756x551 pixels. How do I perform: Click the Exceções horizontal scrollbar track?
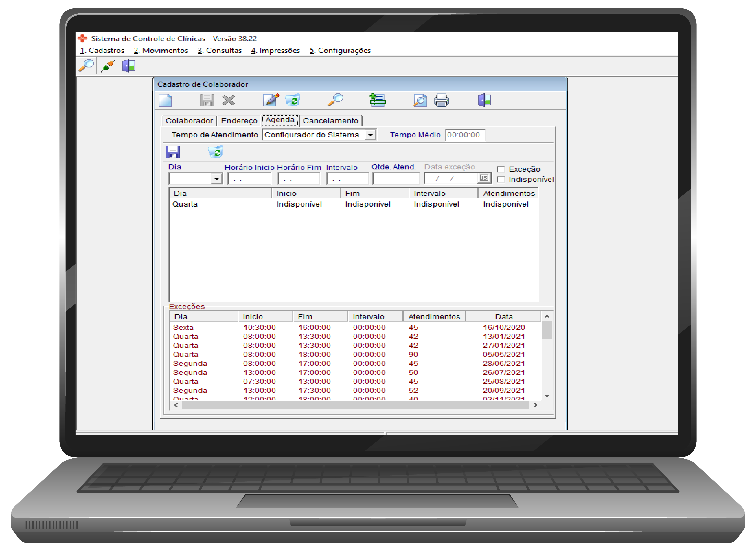[x=355, y=405]
